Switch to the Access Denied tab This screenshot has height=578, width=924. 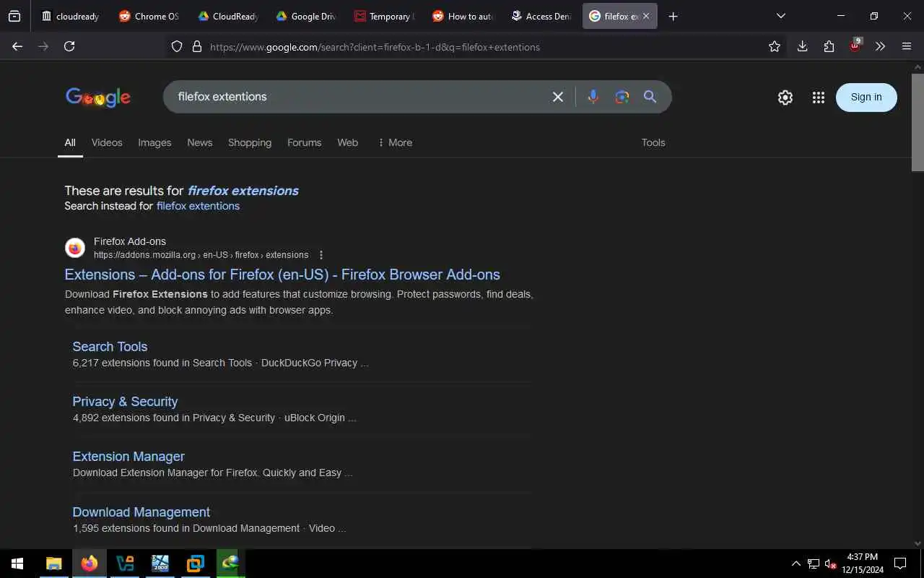click(540, 16)
